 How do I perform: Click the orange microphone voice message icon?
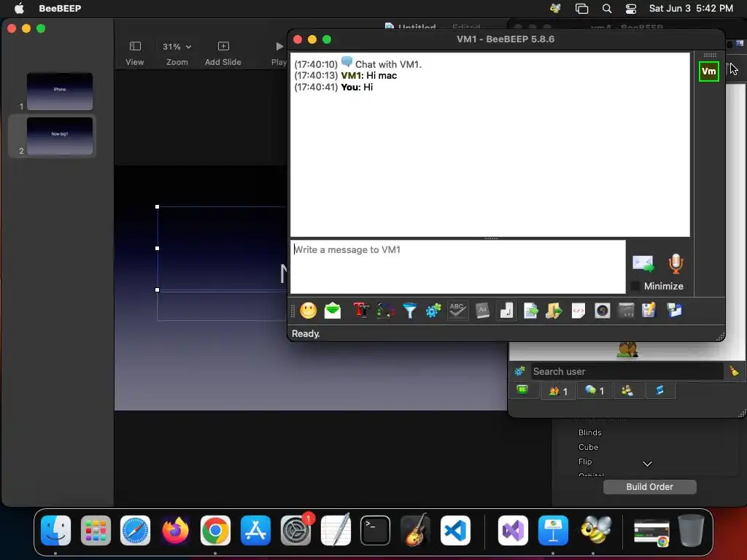click(676, 264)
